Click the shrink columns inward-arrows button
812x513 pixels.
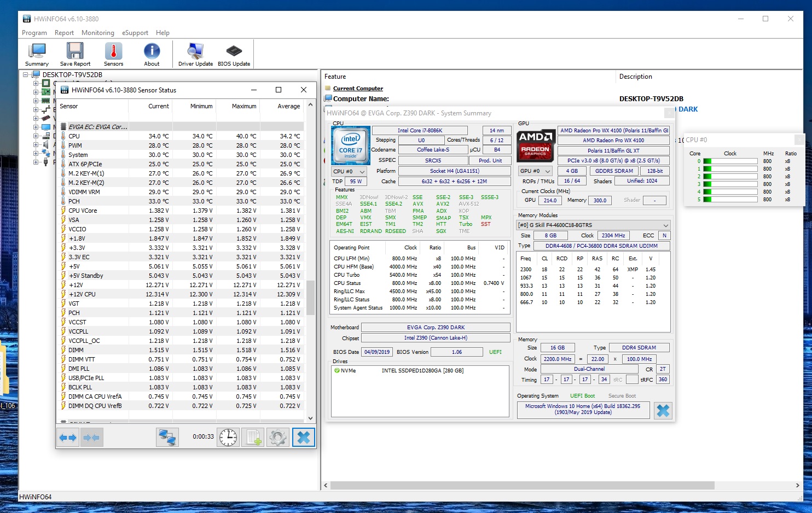[x=91, y=438]
